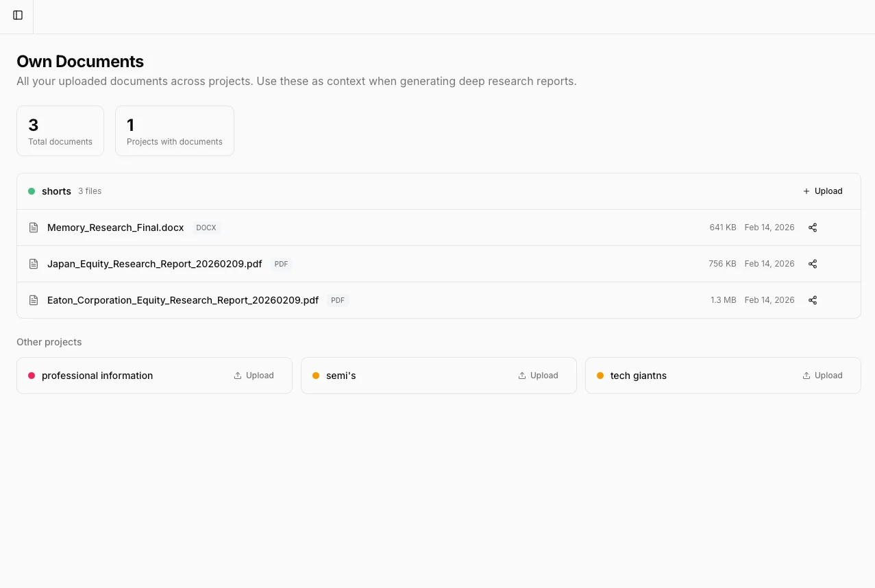The height and width of the screenshot is (588, 875).
Task: Click share icon for Japan Equity Research PDF
Action: point(813,264)
